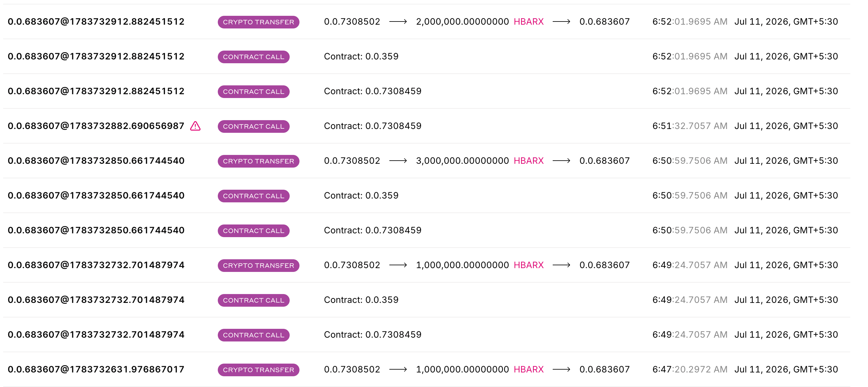Click the HBARX link in the 6:47:20 AM transfer
The width and height of the screenshot is (868, 387).
click(x=528, y=369)
